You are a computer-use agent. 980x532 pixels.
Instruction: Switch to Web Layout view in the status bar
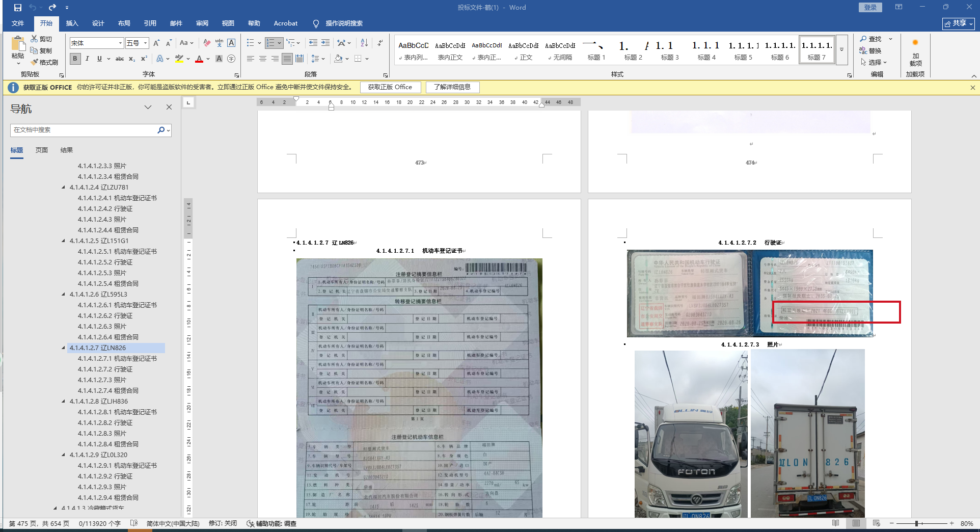tap(877, 523)
